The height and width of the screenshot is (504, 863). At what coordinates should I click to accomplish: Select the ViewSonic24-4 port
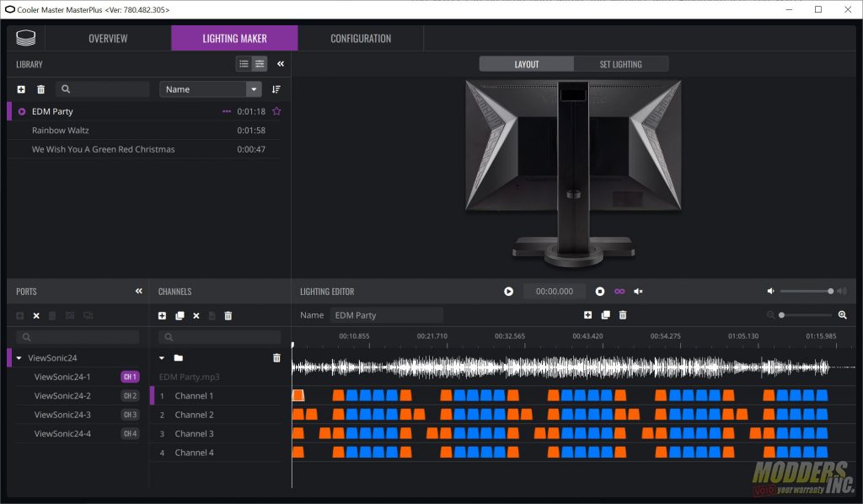point(62,433)
